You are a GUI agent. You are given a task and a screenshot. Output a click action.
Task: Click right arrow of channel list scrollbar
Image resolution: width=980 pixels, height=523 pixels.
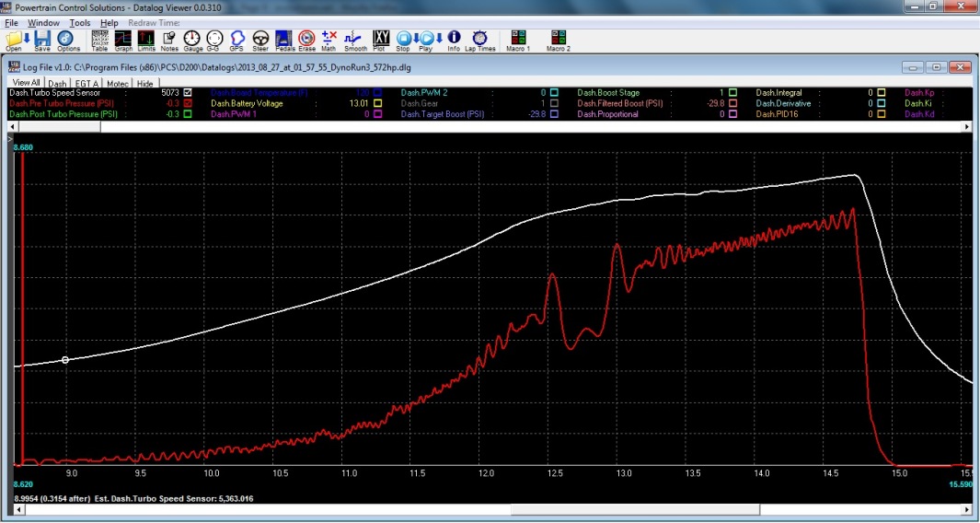coord(966,127)
